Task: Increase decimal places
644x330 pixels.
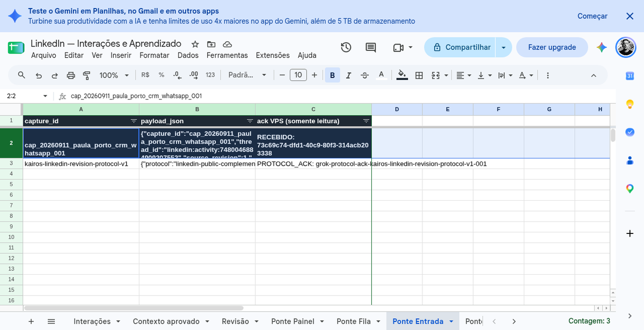Action: click(x=194, y=75)
